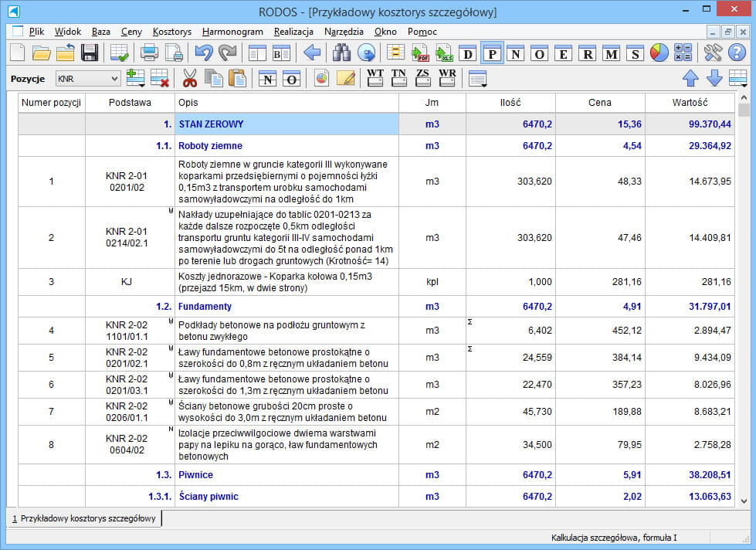Toggle the P view button
The image size is (756, 550).
(x=492, y=53)
